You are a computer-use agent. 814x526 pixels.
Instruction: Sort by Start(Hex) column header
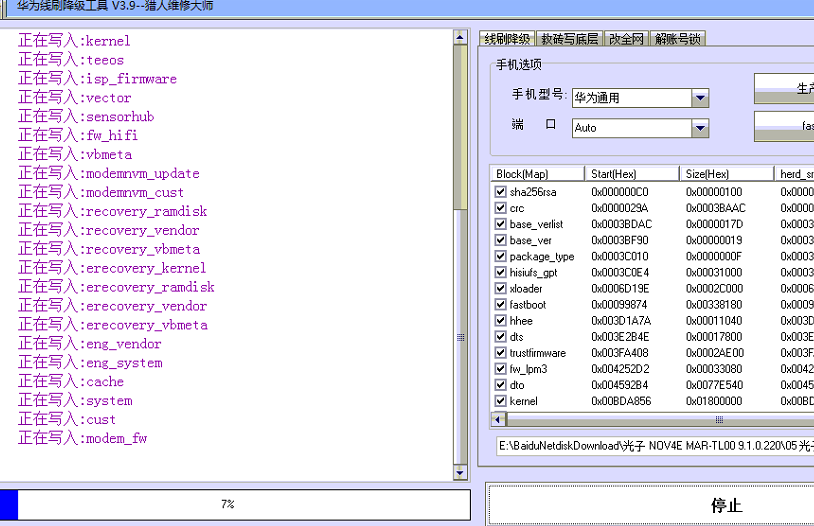[x=632, y=174]
